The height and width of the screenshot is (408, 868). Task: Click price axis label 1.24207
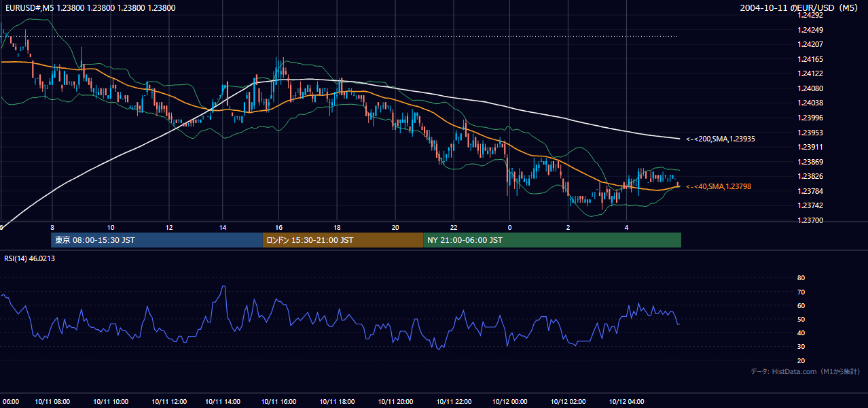pos(810,44)
